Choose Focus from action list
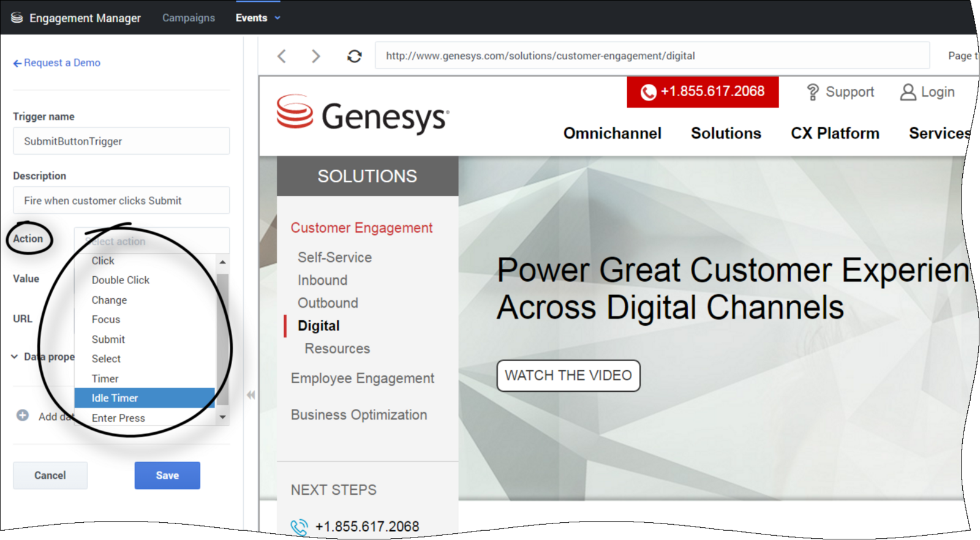The image size is (980, 540). (x=145, y=319)
